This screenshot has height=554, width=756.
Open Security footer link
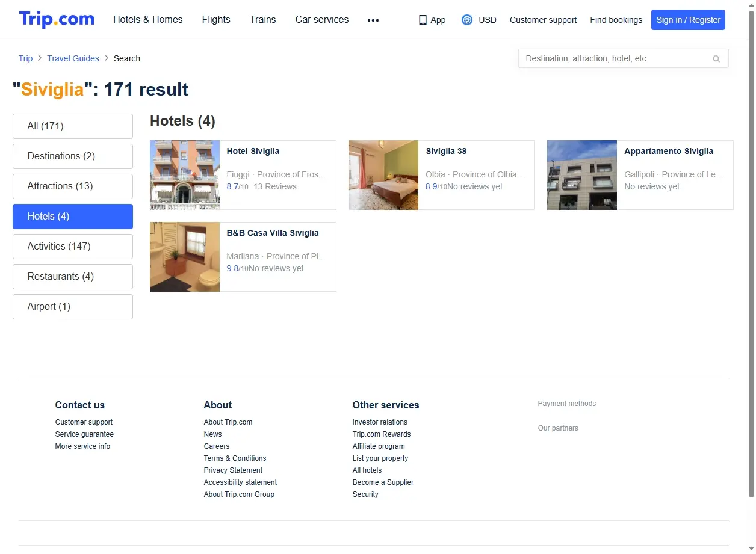coord(365,494)
